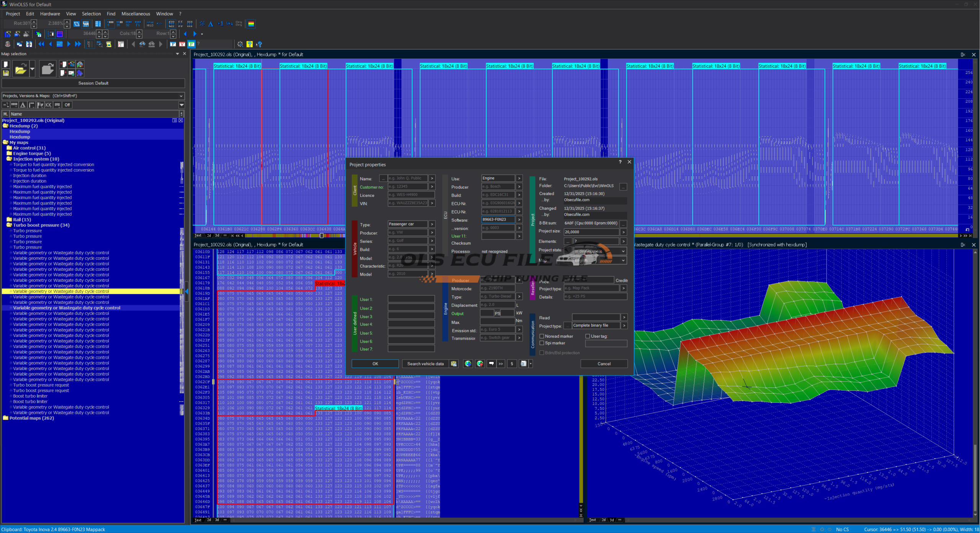Click the red V version toolbar icon
The width and height of the screenshot is (980, 533).
pyautogui.click(x=182, y=44)
